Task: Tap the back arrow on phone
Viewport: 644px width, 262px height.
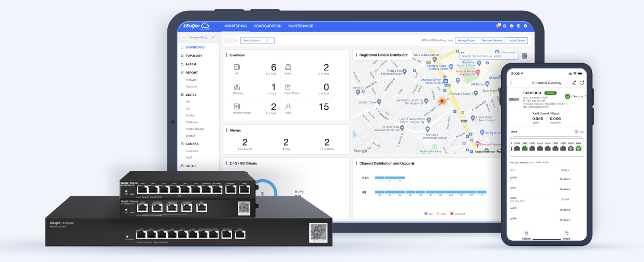Action: click(x=511, y=83)
